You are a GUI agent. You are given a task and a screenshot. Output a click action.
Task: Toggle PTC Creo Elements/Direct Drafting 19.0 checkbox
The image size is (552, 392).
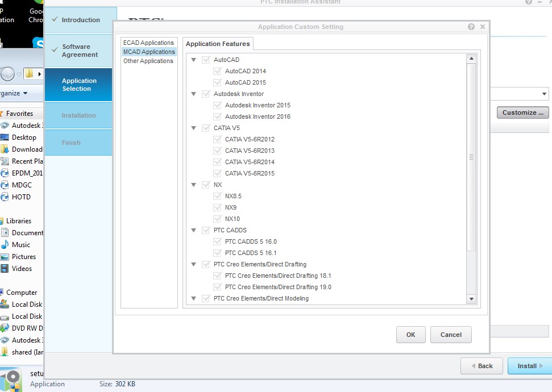click(217, 287)
